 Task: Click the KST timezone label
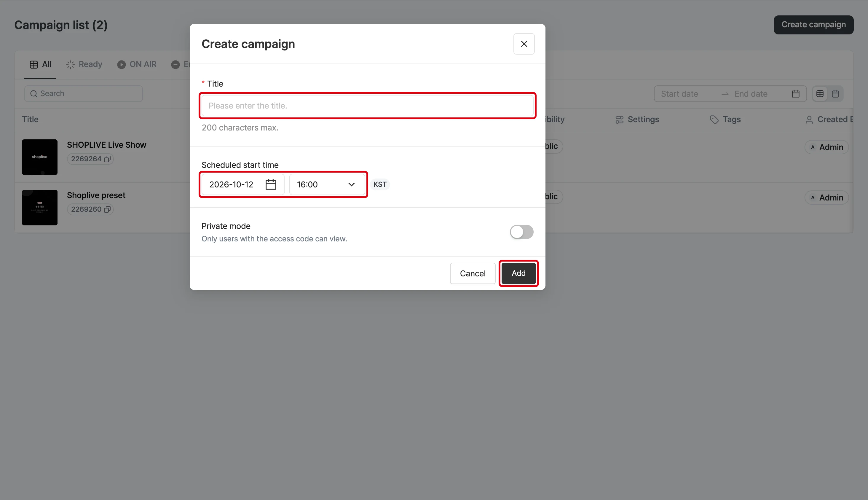tap(380, 184)
